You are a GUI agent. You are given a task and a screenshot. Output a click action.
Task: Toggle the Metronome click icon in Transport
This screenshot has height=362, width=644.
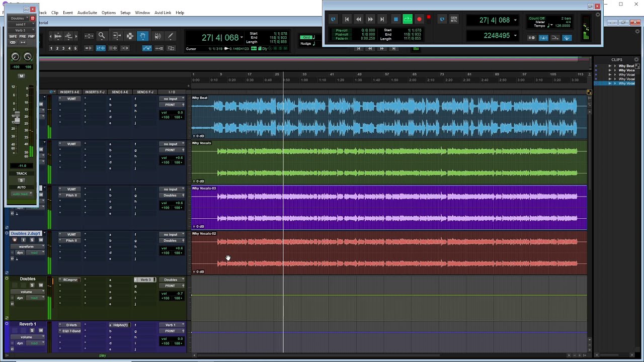click(x=543, y=38)
